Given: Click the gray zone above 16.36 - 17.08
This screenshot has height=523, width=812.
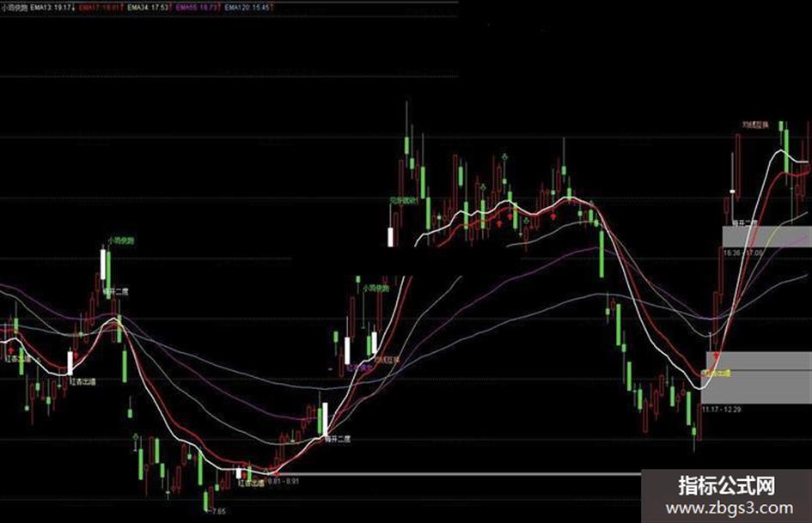Looking at the screenshot, I should [x=767, y=236].
